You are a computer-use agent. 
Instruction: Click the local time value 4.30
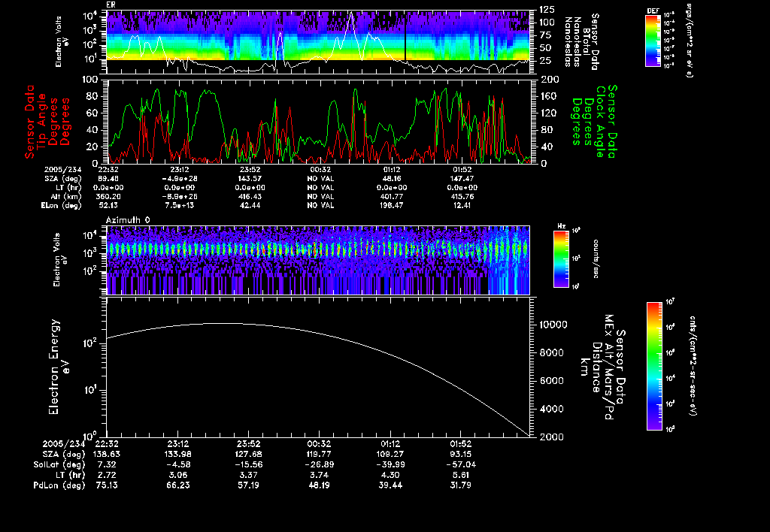tap(390, 475)
